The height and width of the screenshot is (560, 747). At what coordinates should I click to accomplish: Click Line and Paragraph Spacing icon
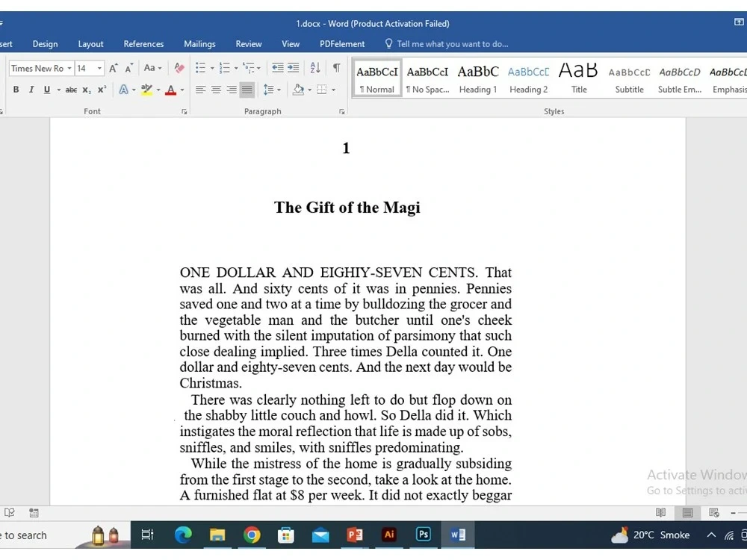269,90
